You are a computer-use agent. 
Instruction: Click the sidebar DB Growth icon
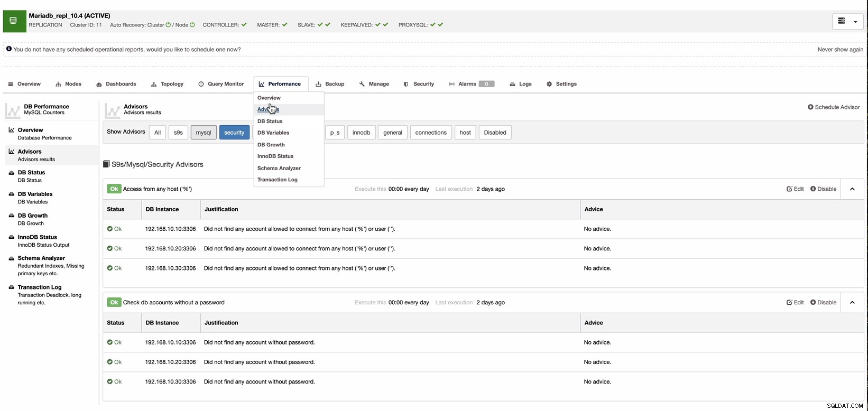pos(12,216)
